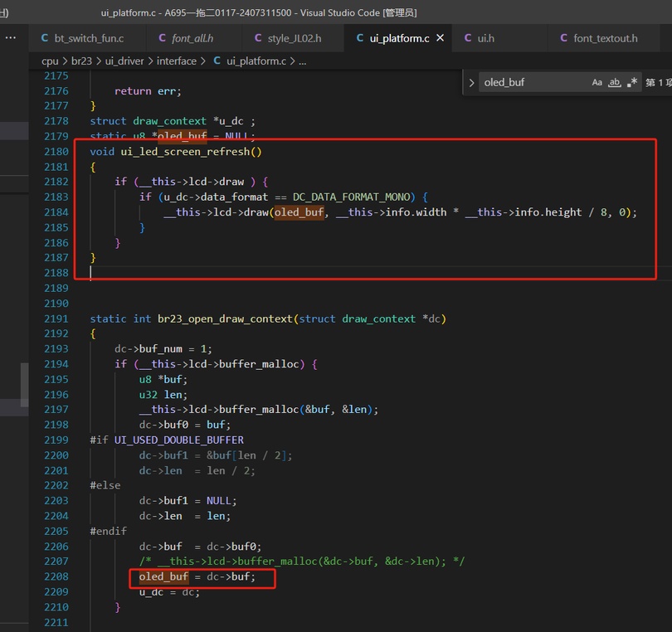Open the breadcrumb symbol ellipsis
Image resolution: width=672 pixels, height=632 pixels.
303,61
